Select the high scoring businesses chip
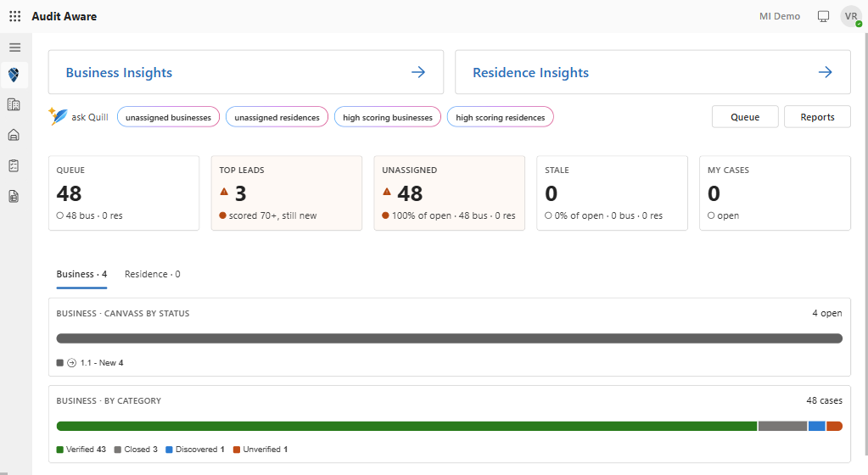The image size is (868, 475). (x=388, y=117)
